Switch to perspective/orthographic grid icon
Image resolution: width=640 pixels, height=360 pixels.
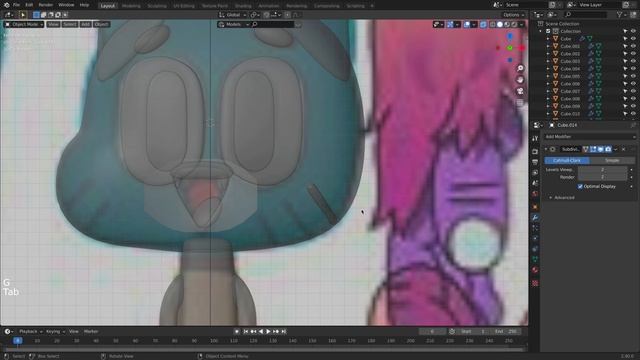[520, 102]
